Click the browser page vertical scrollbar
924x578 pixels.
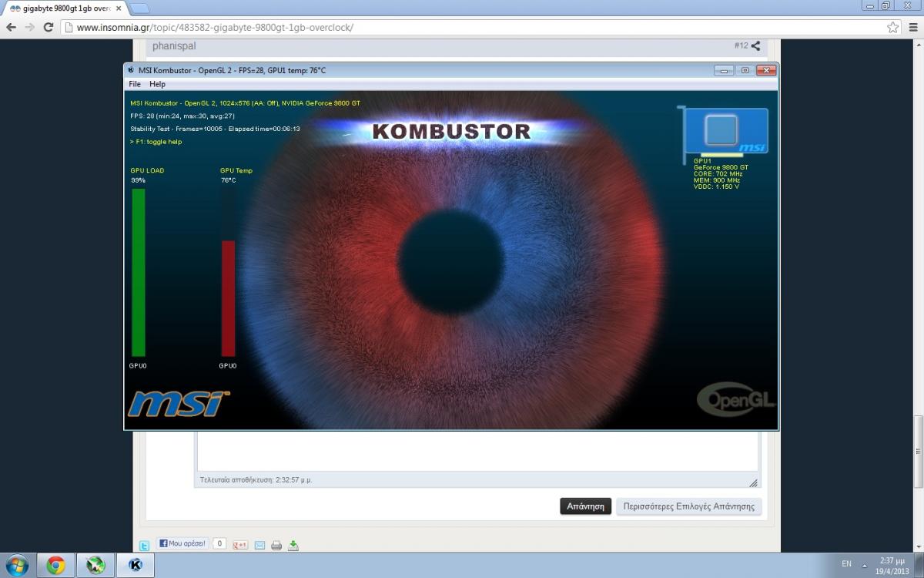click(x=918, y=451)
